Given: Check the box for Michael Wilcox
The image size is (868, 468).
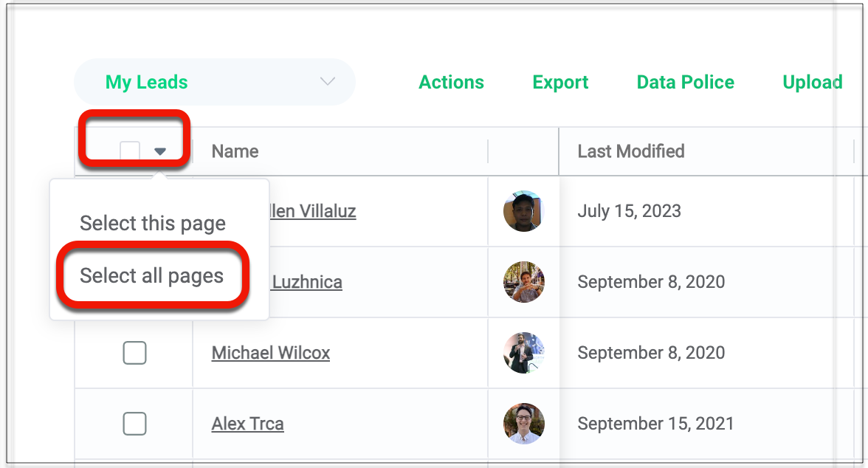Looking at the screenshot, I should click(x=134, y=353).
